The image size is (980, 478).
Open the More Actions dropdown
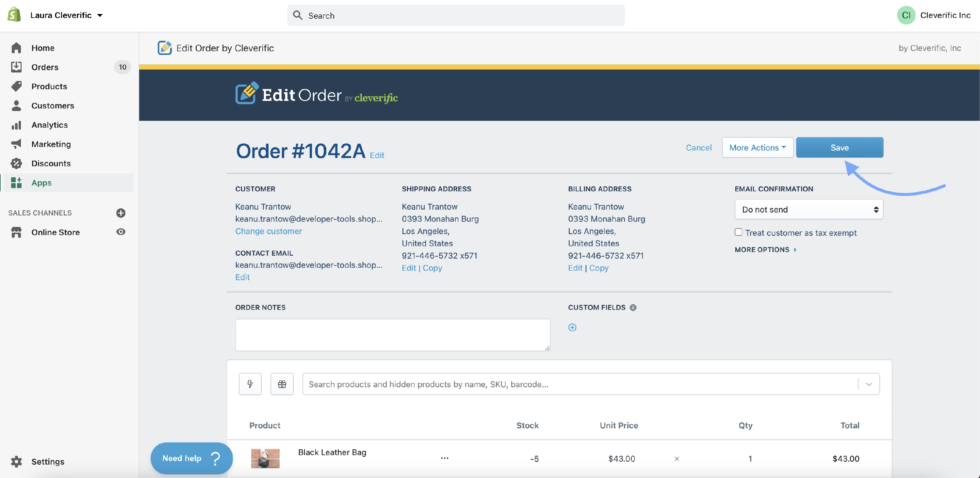tap(757, 148)
